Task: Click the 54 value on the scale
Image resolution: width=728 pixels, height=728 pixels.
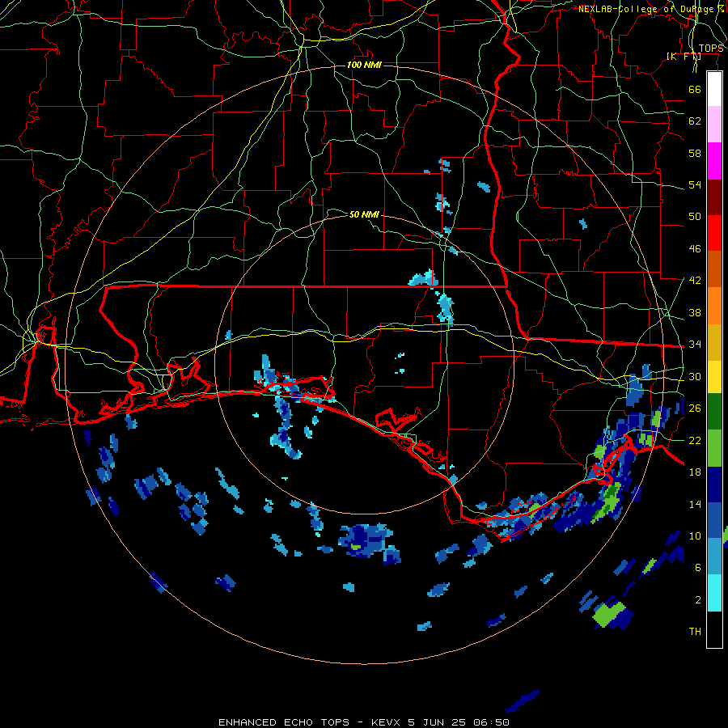Action: click(x=695, y=184)
